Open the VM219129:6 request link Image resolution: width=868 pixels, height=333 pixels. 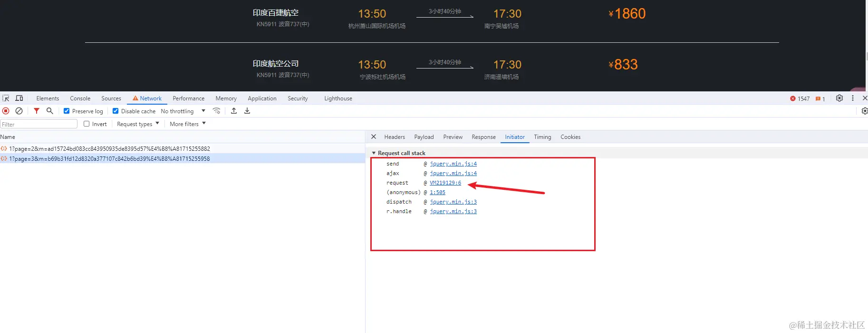[x=445, y=183]
